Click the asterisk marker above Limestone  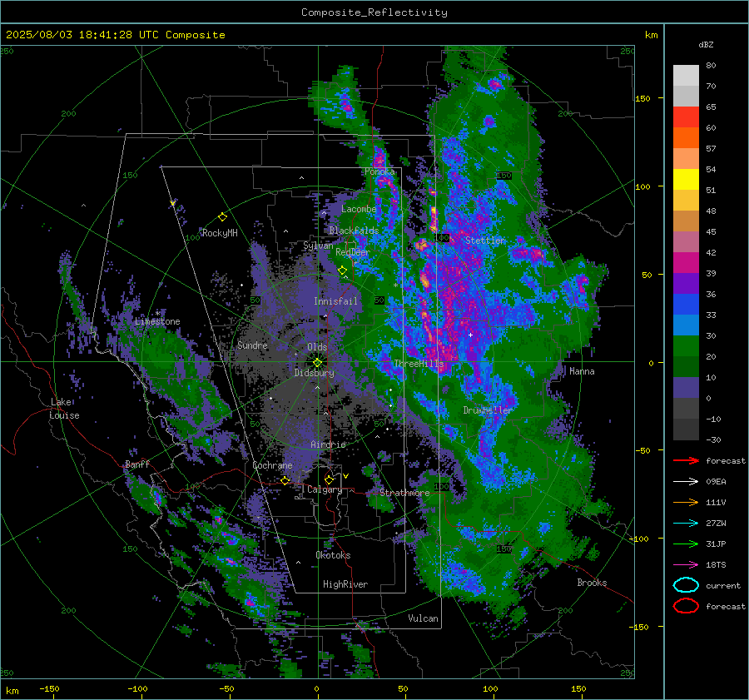157,313
